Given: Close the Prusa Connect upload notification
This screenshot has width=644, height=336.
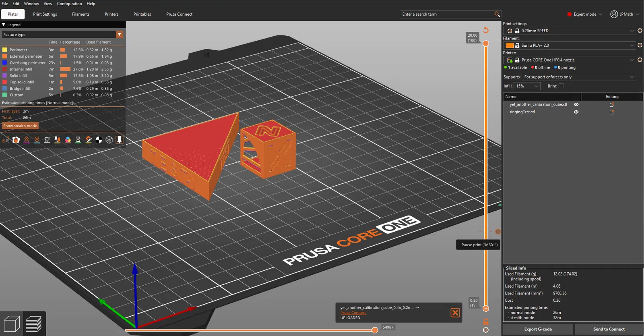Looking at the screenshot, I should 455,313.
